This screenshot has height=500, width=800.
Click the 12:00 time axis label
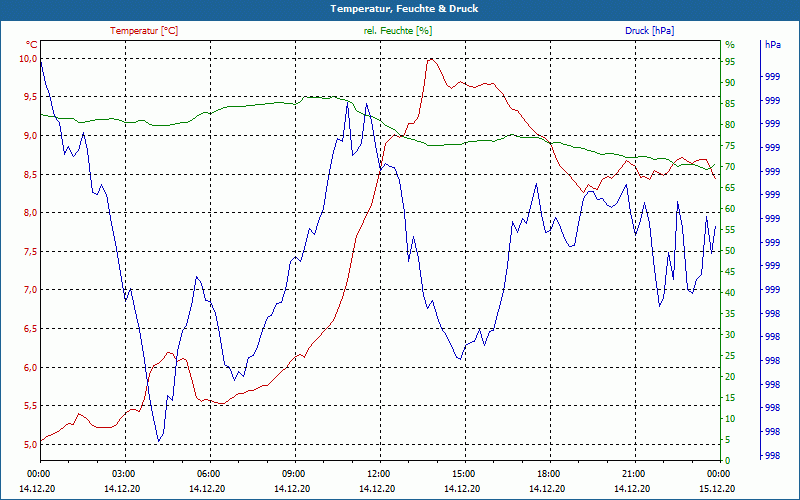tap(378, 473)
